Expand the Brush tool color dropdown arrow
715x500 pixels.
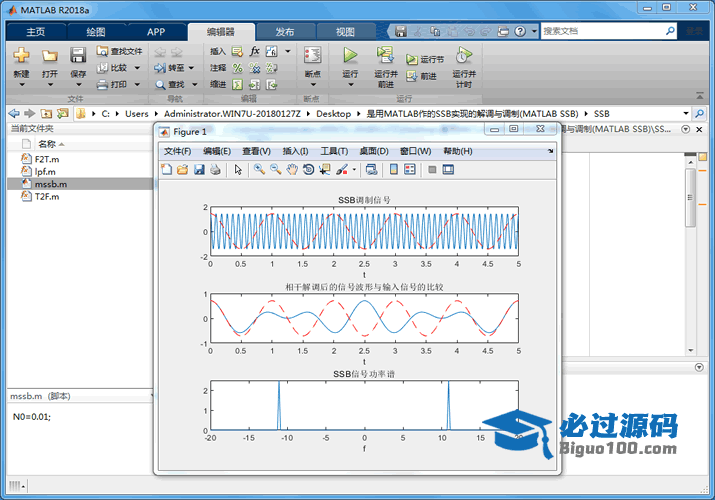pos(353,170)
